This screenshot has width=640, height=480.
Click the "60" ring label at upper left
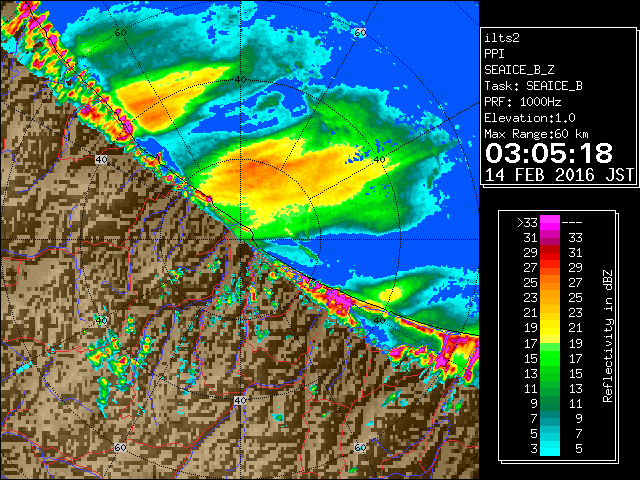click(x=120, y=33)
